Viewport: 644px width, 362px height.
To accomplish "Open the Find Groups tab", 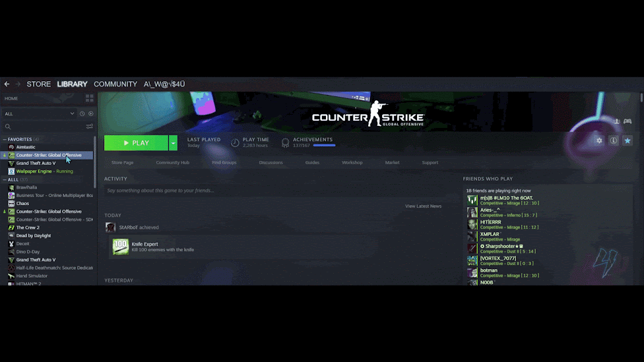I will tap(224, 162).
